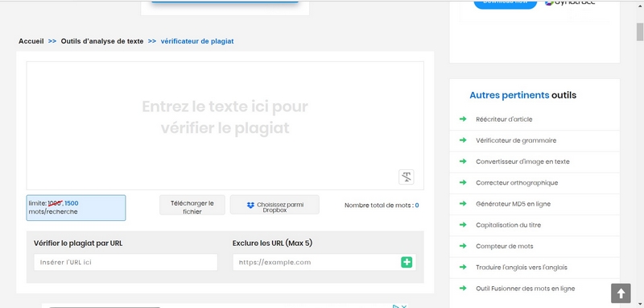Click green arrow beside Générateur MD5 en ligne
The image size is (644, 308).
463,203
